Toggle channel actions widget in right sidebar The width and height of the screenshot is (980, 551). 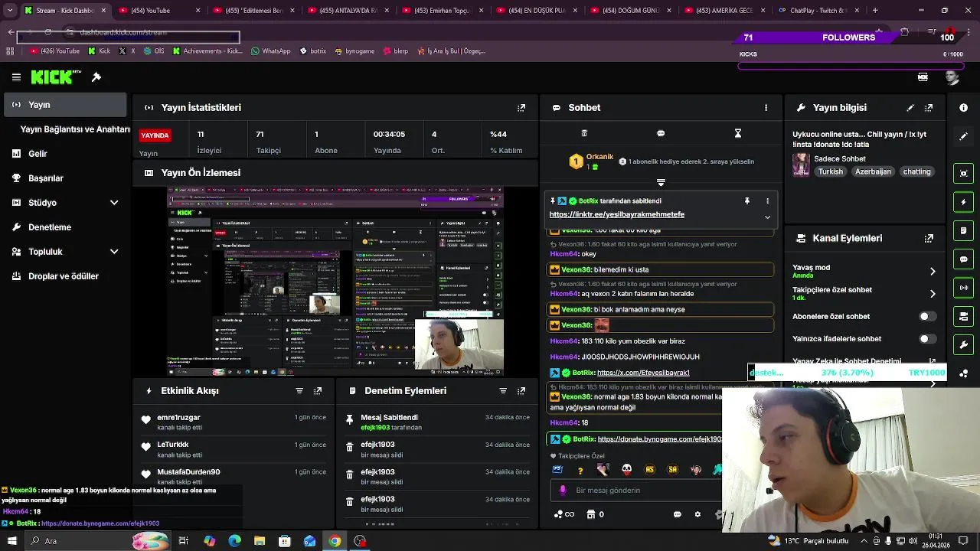(964, 316)
